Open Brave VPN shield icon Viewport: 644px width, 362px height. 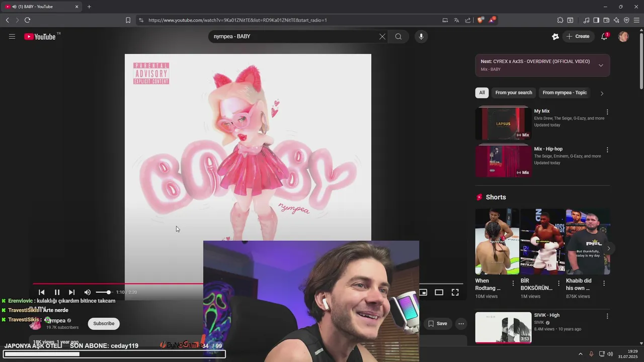(x=626, y=20)
